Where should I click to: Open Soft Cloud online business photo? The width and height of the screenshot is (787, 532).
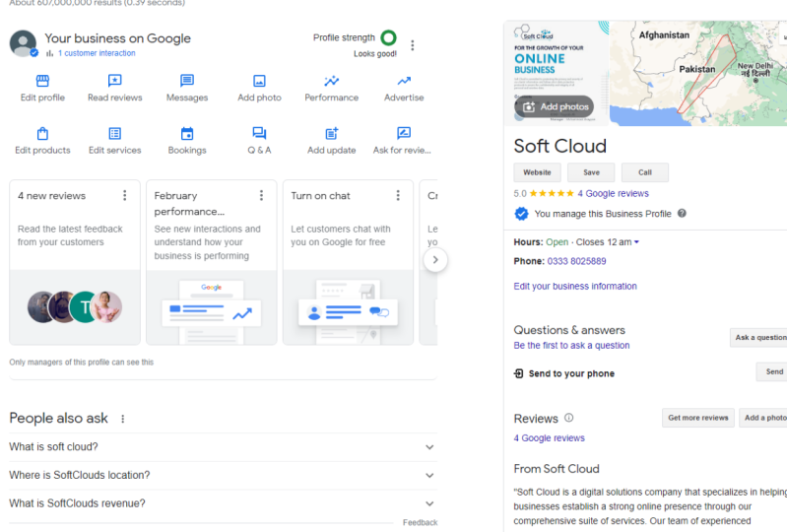(557, 73)
